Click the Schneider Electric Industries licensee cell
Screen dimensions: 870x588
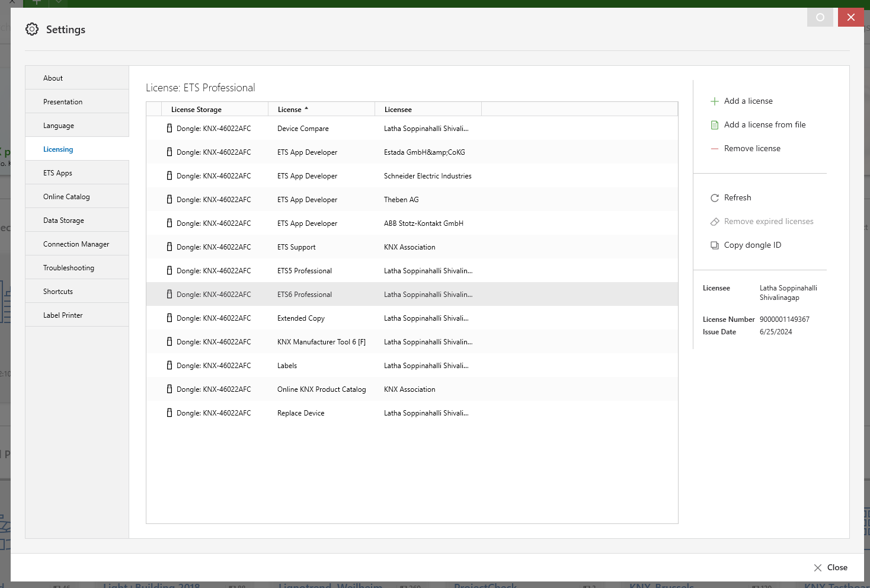428,176
